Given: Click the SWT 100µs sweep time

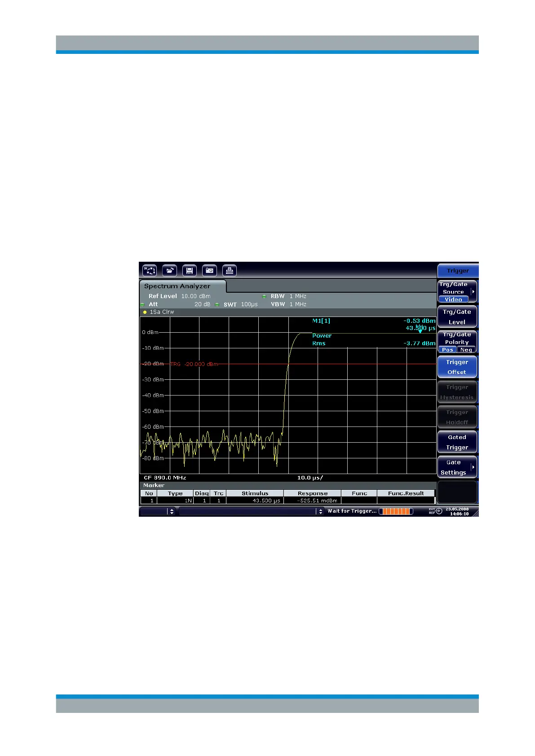Looking at the screenshot, I should [241, 304].
